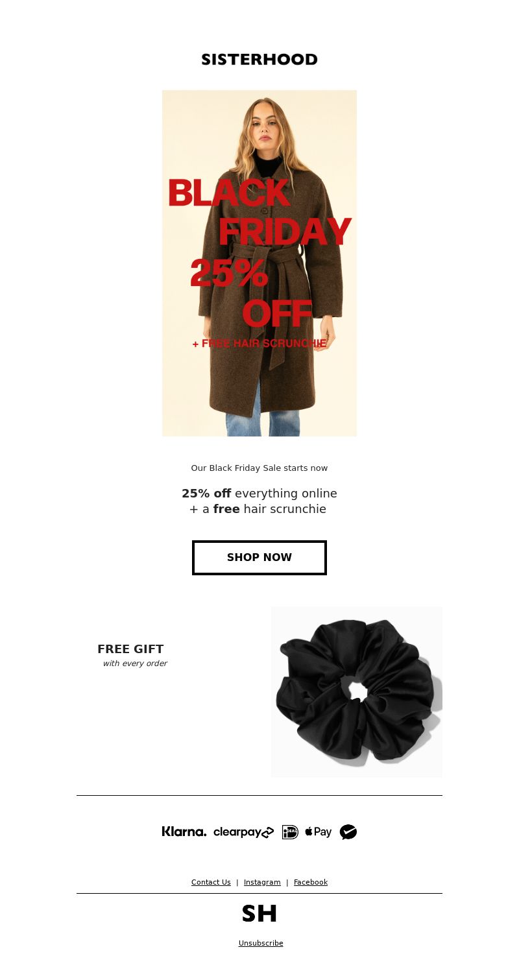Click '+ FREE HAIR SCRUNCHIE' red caption

click(259, 343)
